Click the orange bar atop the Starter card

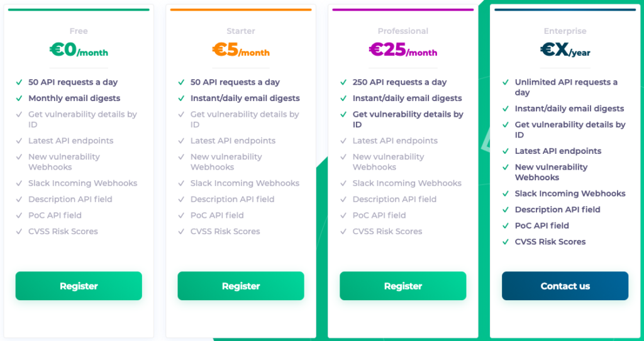(x=241, y=9)
